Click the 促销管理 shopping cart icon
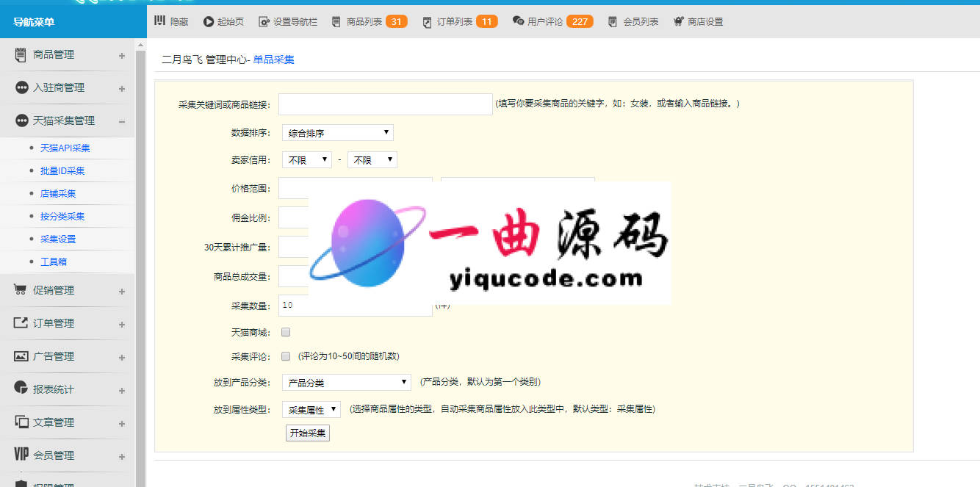980x487 pixels. coord(21,289)
